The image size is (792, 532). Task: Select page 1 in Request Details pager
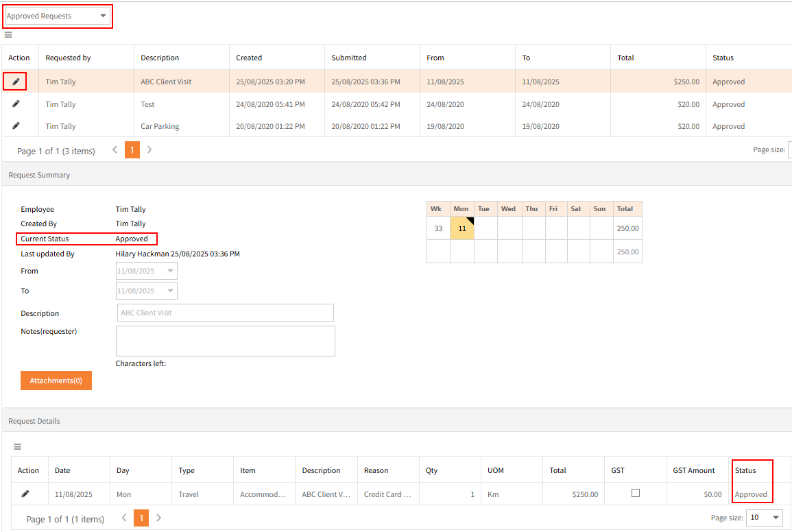point(141,518)
